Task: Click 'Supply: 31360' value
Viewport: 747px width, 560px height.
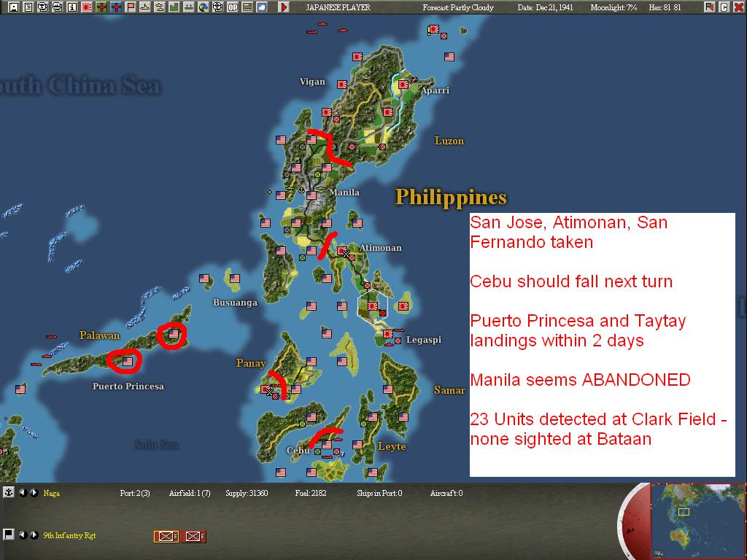Action: (x=247, y=493)
